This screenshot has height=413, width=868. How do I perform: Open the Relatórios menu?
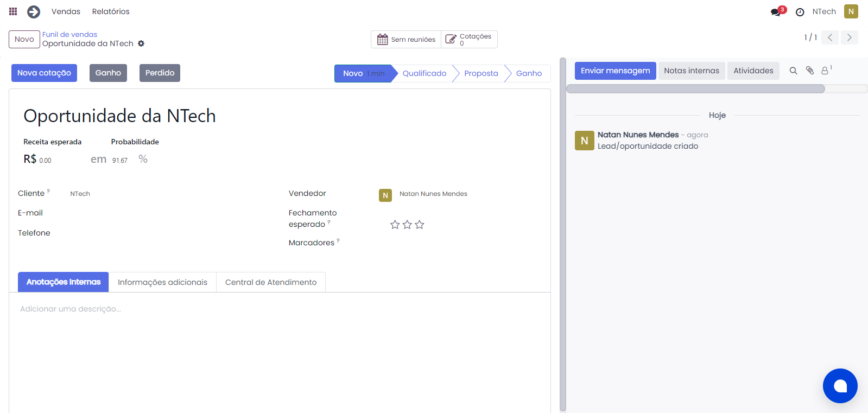pyautogui.click(x=111, y=11)
